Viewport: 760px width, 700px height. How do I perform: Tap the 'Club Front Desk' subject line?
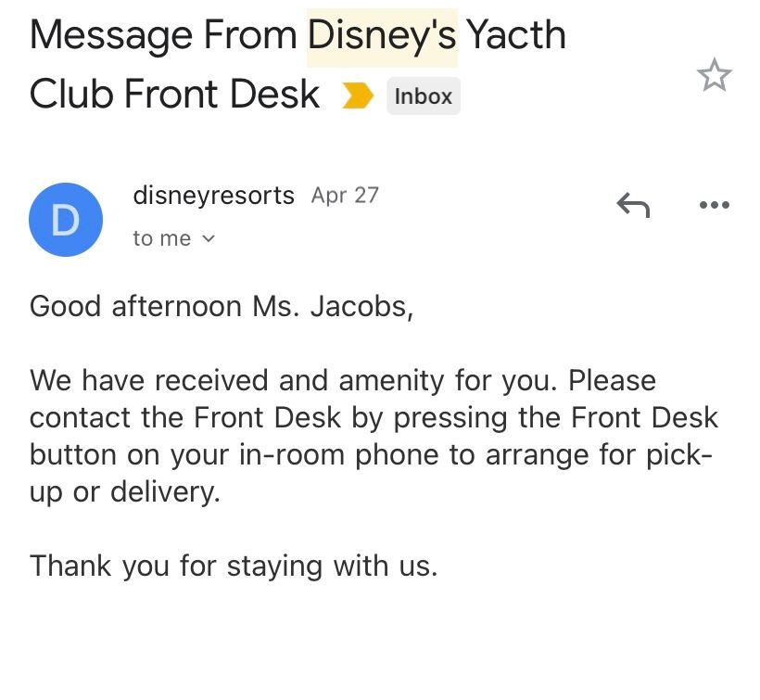pos(174,94)
